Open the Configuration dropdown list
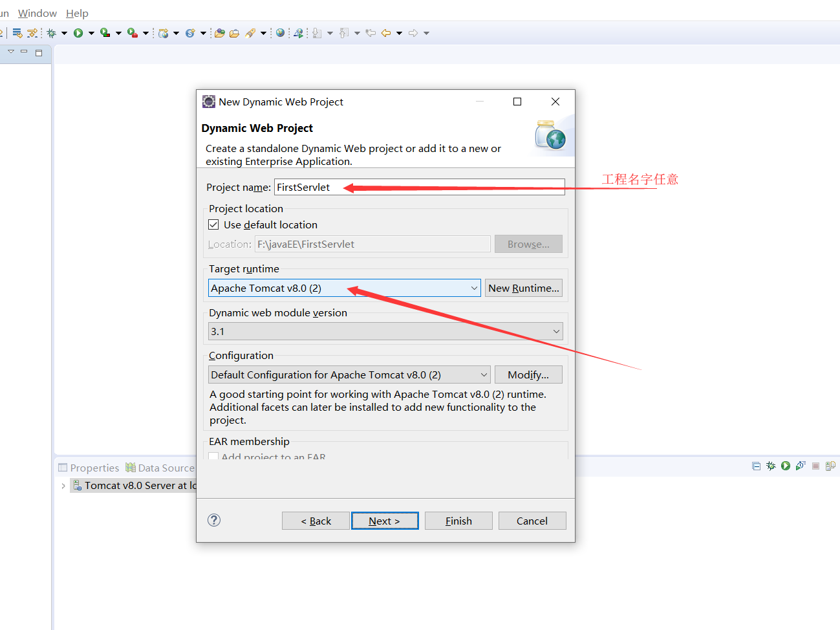The height and width of the screenshot is (630, 840). tap(349, 375)
